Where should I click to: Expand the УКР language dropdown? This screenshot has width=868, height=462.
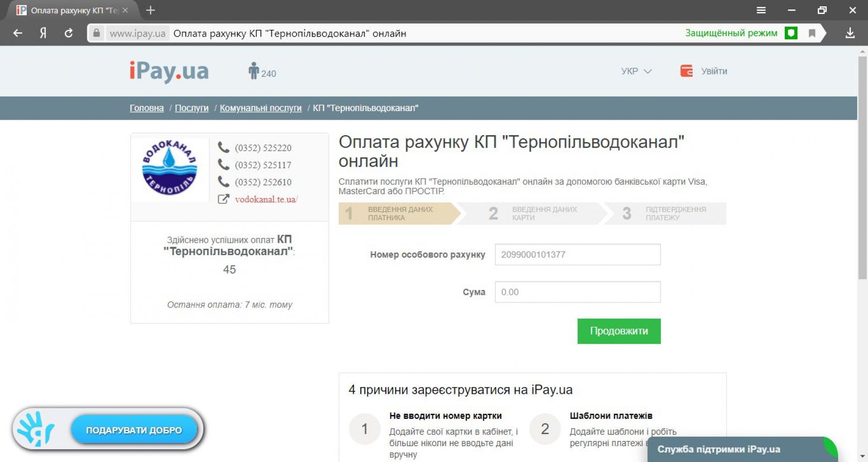point(636,71)
